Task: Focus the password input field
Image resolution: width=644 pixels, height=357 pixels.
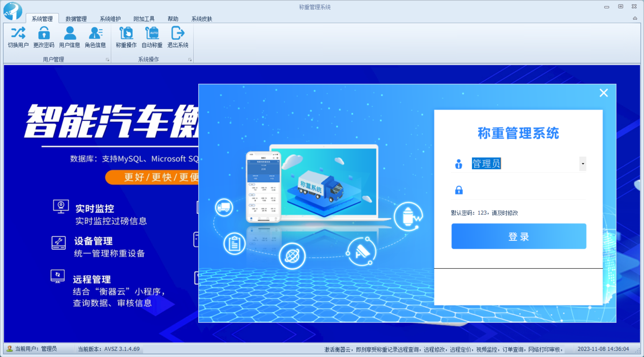Action: click(528, 190)
